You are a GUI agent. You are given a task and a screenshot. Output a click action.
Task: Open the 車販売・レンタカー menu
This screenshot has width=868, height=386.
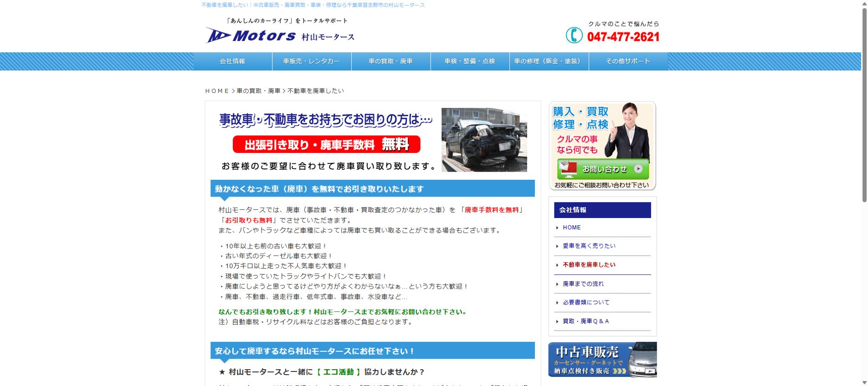click(312, 61)
